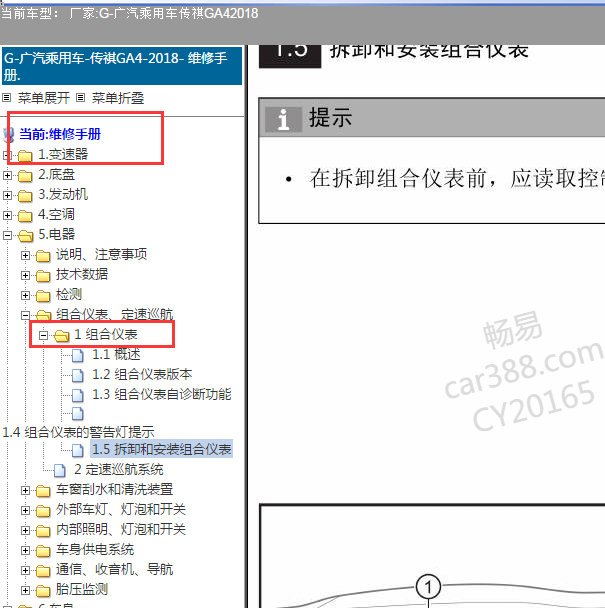Click the page icon above 1.4 text
605x608 pixels.
coord(78,414)
